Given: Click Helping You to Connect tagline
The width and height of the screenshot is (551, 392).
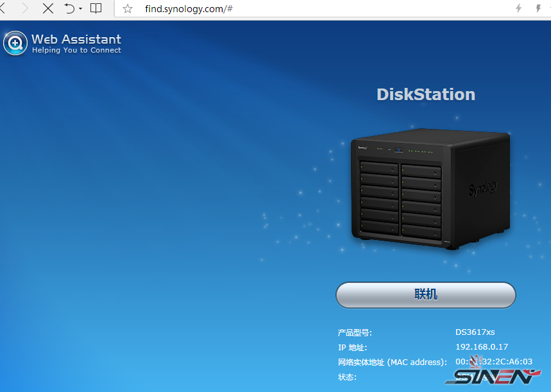Looking at the screenshot, I should (76, 50).
